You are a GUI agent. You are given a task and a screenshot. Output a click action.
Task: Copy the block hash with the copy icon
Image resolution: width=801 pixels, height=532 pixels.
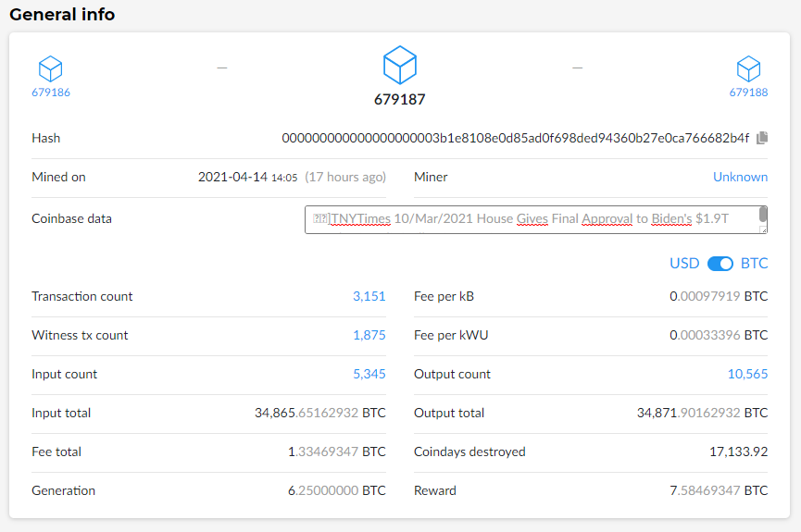(762, 138)
